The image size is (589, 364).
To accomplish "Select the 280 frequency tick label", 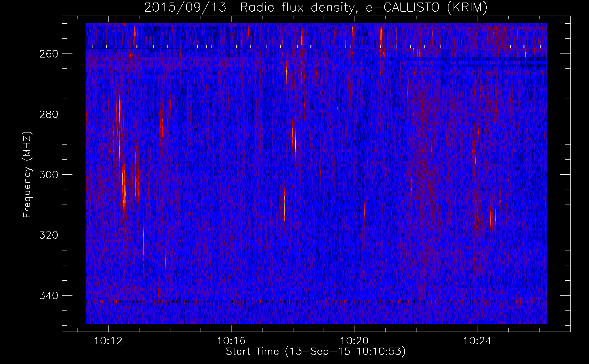I will pyautogui.click(x=48, y=114).
